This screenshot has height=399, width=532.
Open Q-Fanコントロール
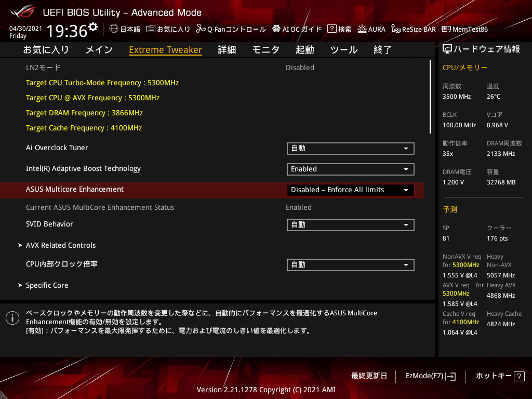(231, 29)
